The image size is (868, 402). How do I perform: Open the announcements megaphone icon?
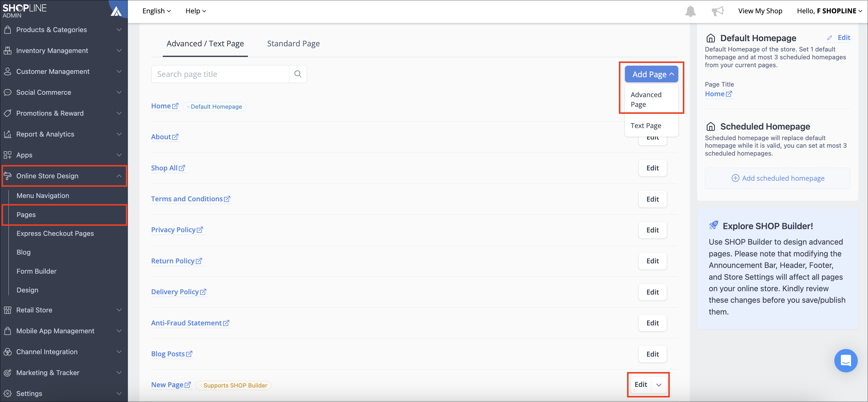tap(718, 11)
